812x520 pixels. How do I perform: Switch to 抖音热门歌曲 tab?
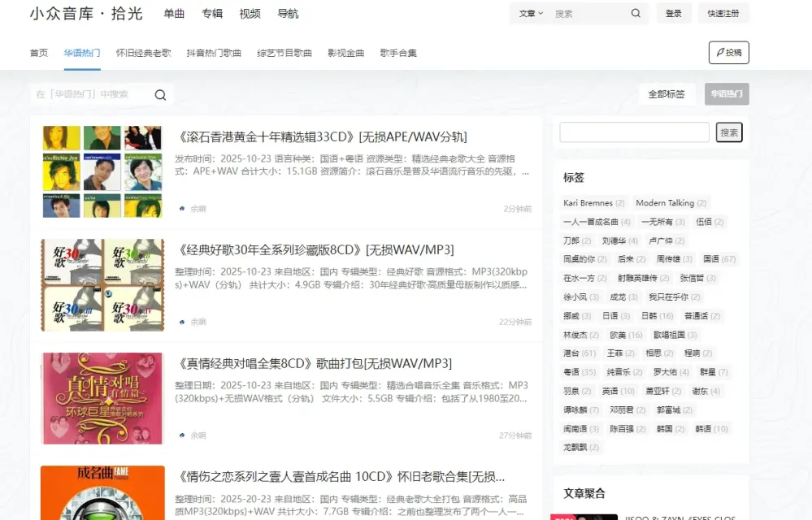(214, 53)
